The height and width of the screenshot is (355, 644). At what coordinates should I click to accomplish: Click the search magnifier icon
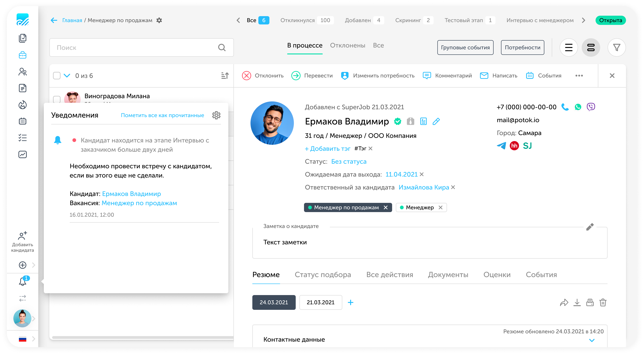click(222, 47)
